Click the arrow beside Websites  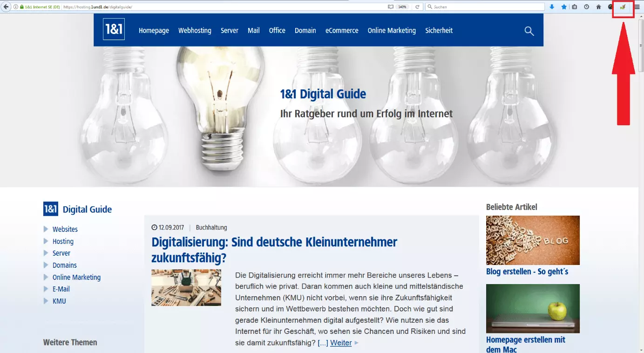click(x=46, y=229)
